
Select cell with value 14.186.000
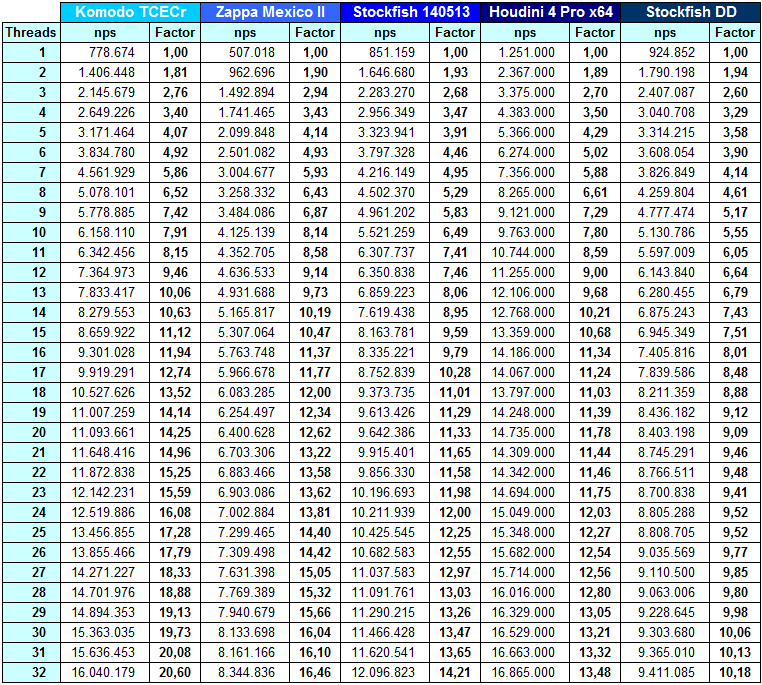tap(525, 352)
